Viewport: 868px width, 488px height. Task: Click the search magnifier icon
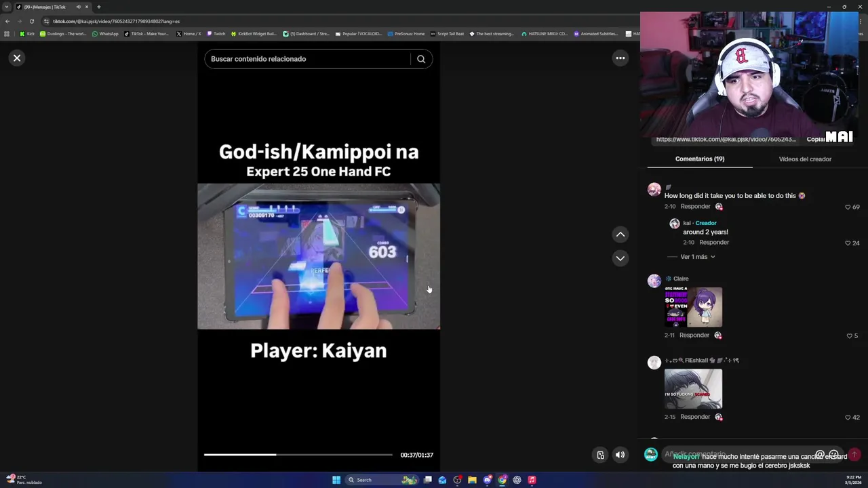[421, 59]
